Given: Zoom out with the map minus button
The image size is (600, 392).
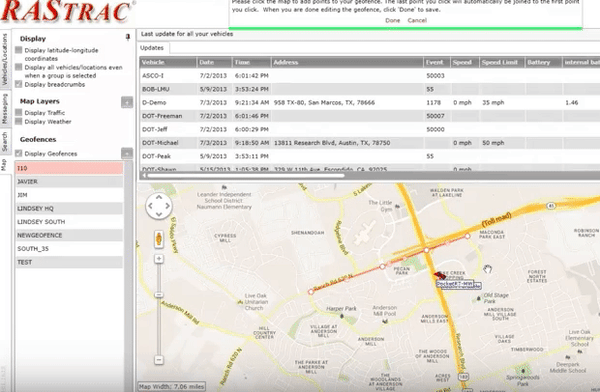Looking at the screenshot, I should (159, 360).
